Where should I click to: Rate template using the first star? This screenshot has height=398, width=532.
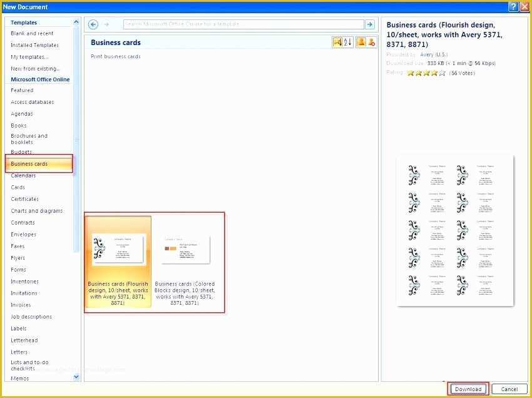pyautogui.click(x=411, y=73)
